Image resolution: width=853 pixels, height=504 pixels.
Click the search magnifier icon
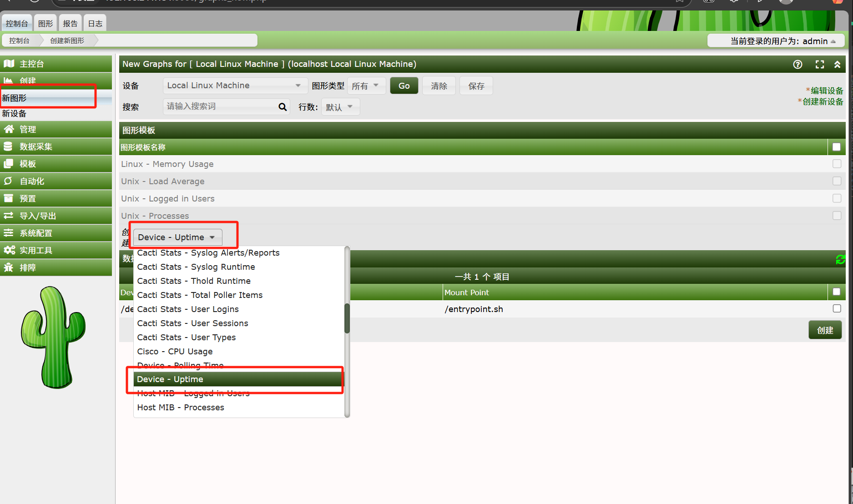[x=283, y=107]
